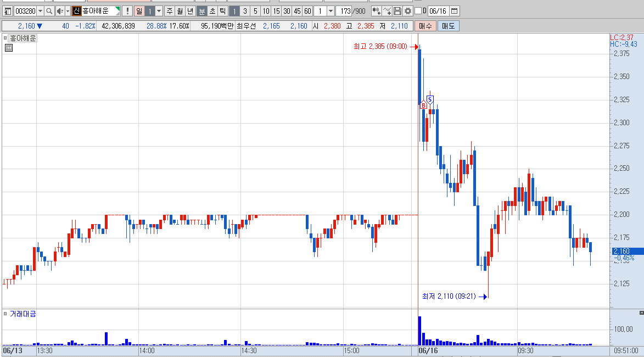This screenshot has width=644, height=357.
Task: Choose the 15 minute interval button
Action: 276,11
